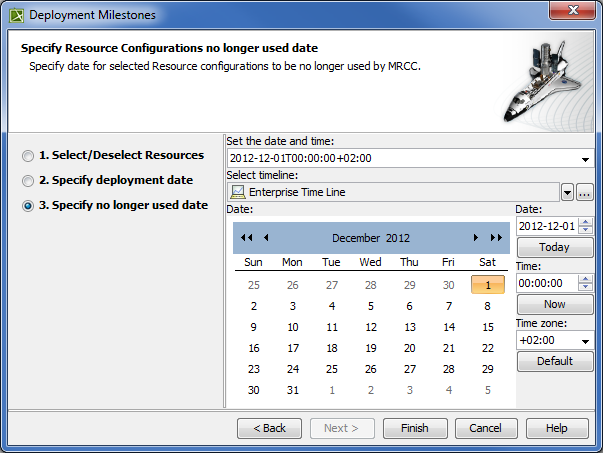Increase the date spinner value

[585, 222]
